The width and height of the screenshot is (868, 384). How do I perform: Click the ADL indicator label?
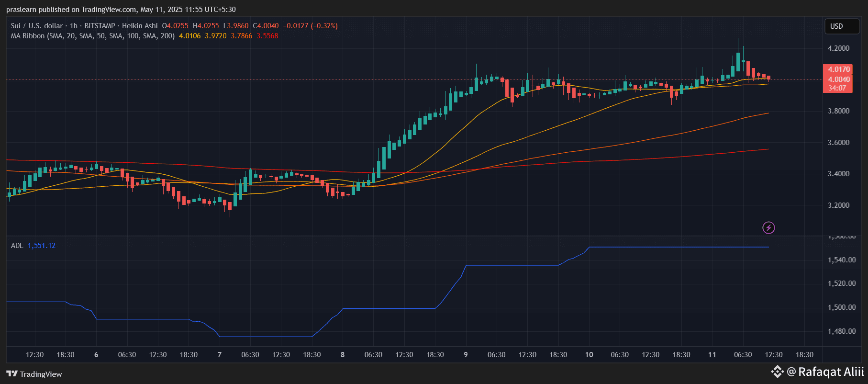(x=17, y=246)
